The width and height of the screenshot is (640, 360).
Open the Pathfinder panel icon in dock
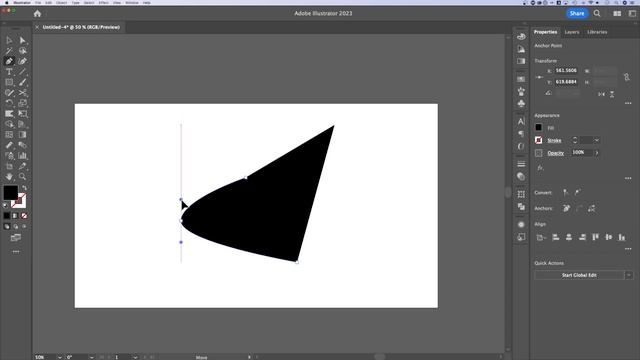click(521, 207)
